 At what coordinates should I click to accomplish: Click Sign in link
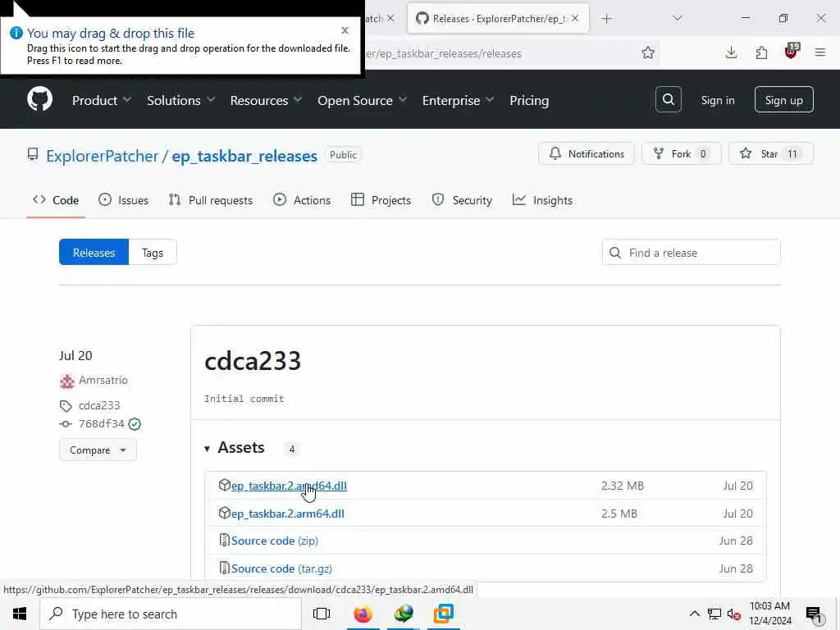(717, 100)
